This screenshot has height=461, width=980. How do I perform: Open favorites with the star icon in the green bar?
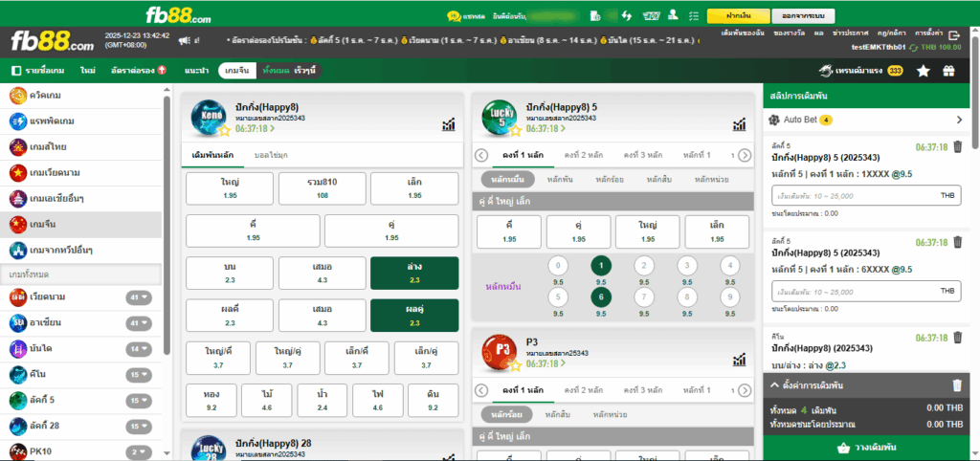[924, 71]
